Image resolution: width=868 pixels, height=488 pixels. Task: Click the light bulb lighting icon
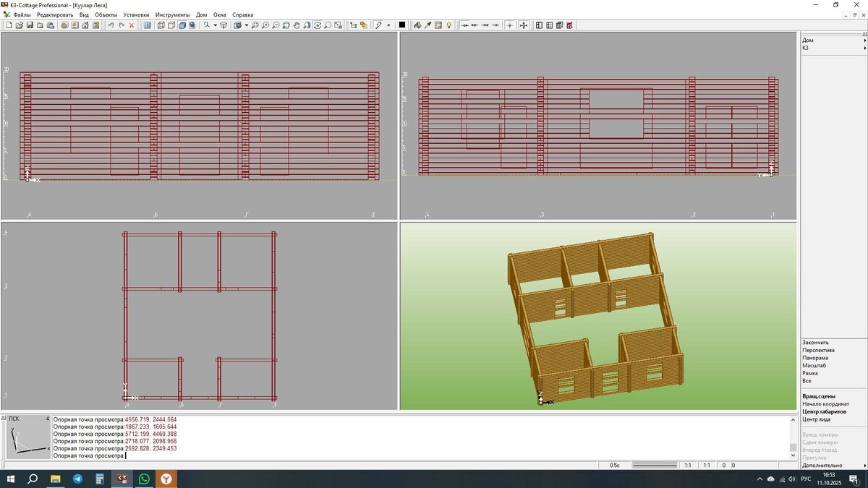448,25
